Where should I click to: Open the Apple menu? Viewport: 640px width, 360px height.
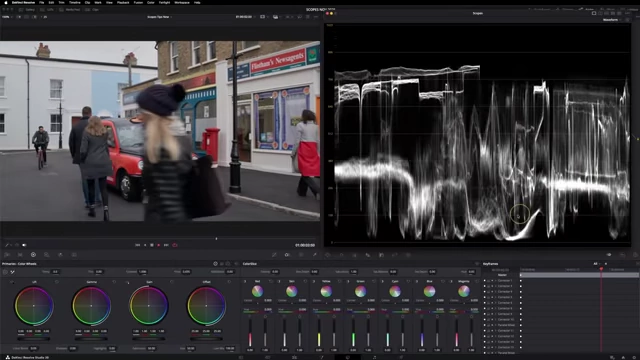[6, 2]
